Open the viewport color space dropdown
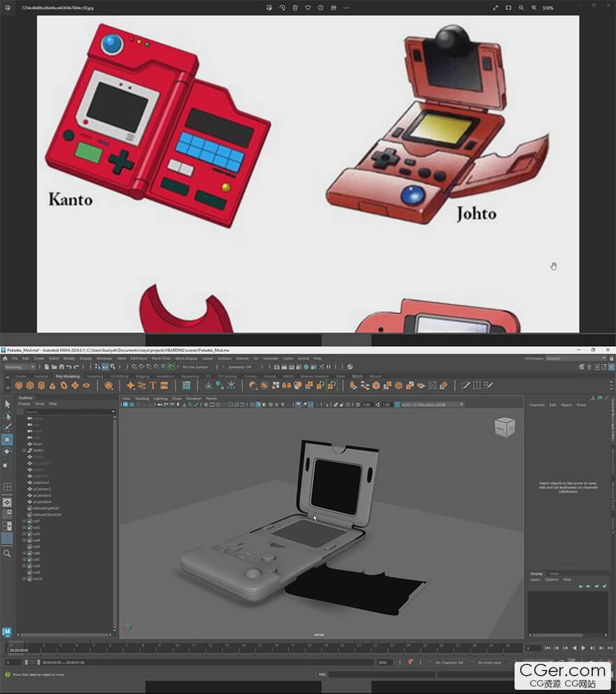 (432, 405)
